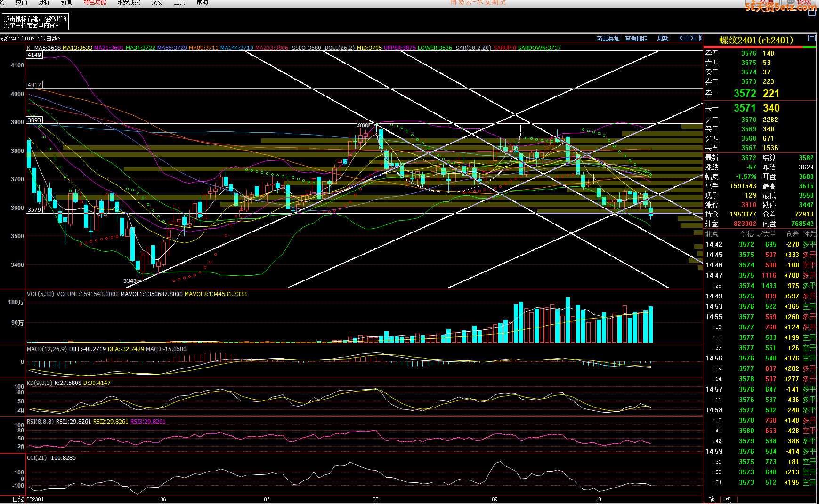Screen dimensions: 819x504
Task: Click the SSLO 3580 indicator label
Action: click(306, 48)
